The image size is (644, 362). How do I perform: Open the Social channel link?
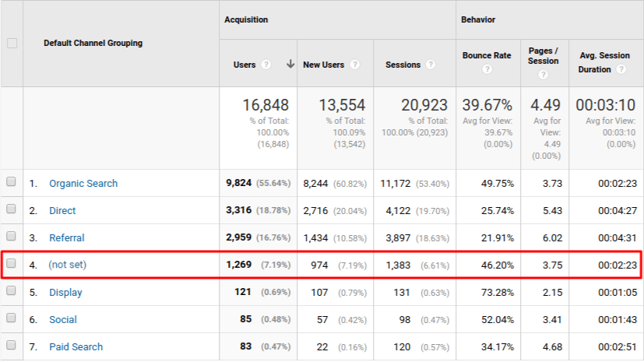(x=62, y=320)
